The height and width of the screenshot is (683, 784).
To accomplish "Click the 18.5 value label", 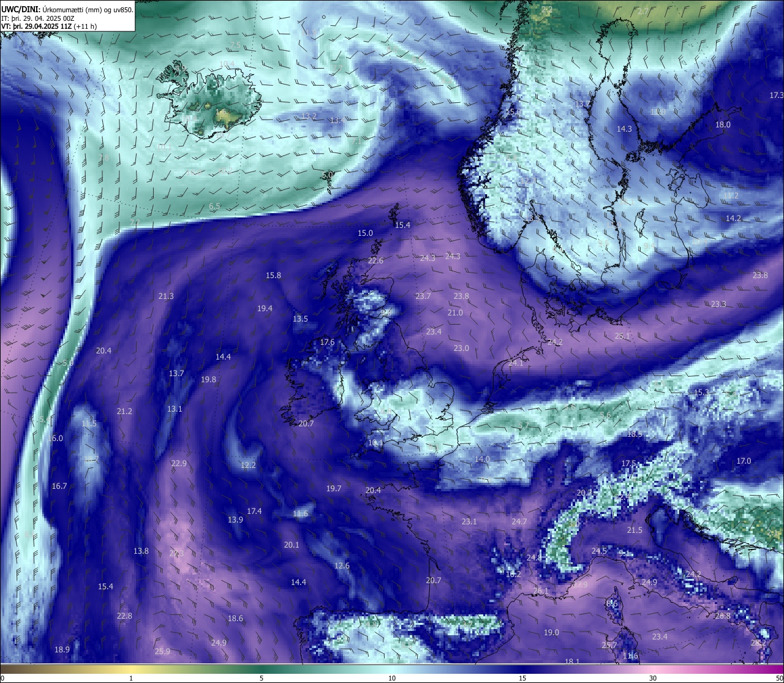I will point(635,434).
